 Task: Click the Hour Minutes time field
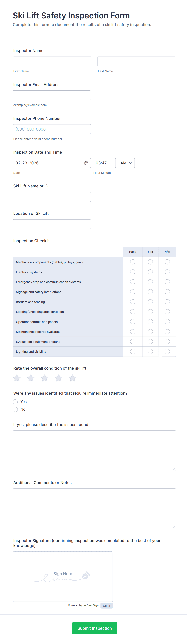pyautogui.click(x=104, y=163)
